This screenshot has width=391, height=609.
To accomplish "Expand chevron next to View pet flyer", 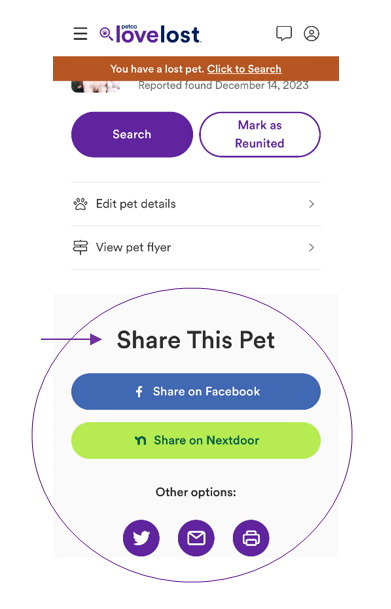I will (311, 247).
